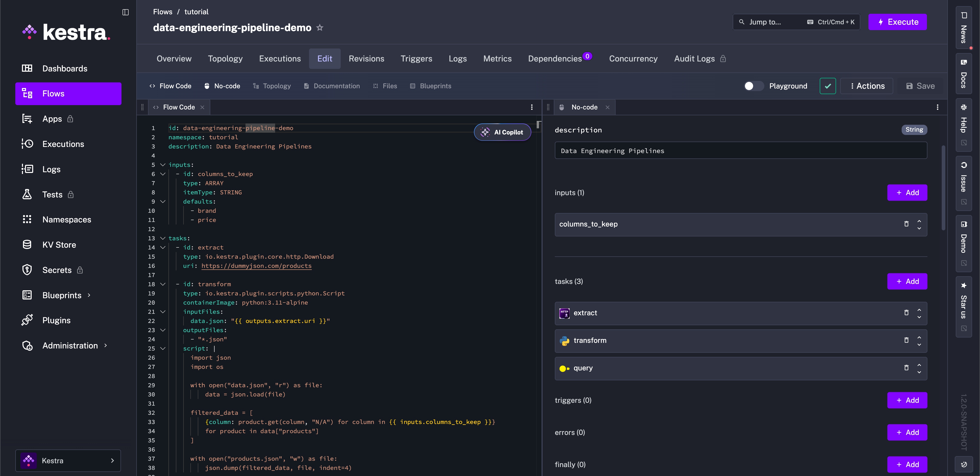Open Plugins from the sidebar

coord(56,320)
